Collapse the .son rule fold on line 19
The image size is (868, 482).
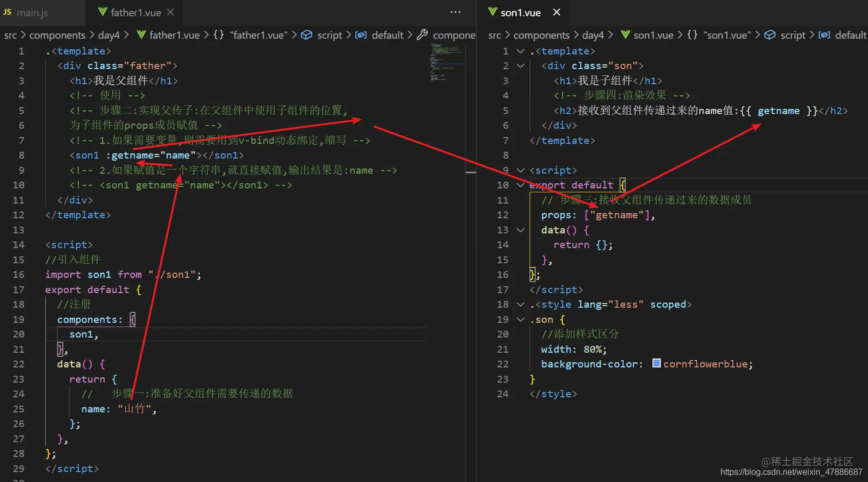click(x=520, y=320)
